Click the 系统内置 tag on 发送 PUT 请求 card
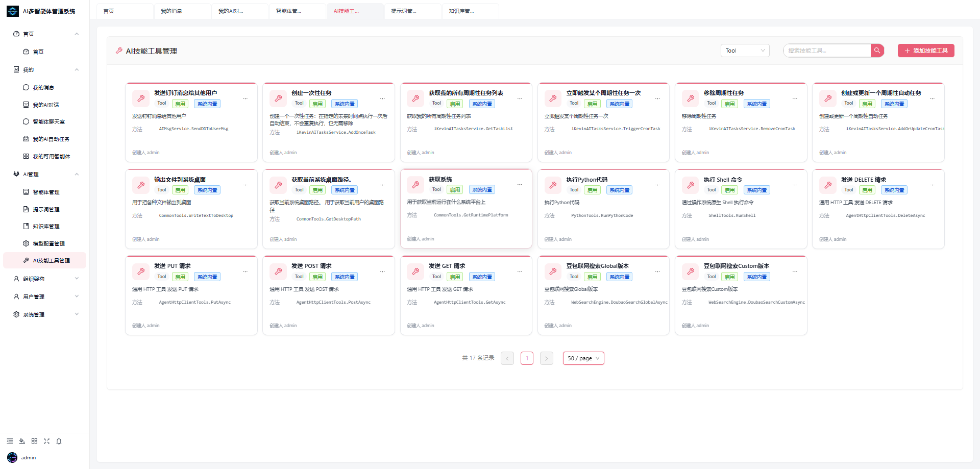This screenshot has height=469, width=980. [207, 277]
